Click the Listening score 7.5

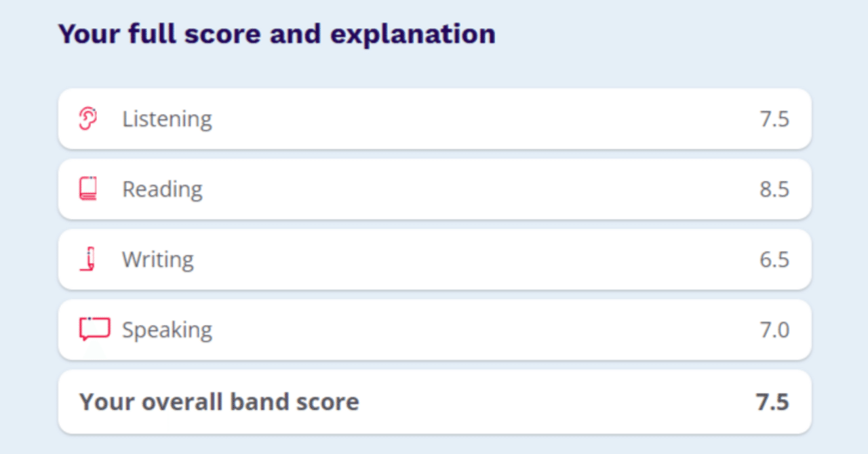point(774,119)
